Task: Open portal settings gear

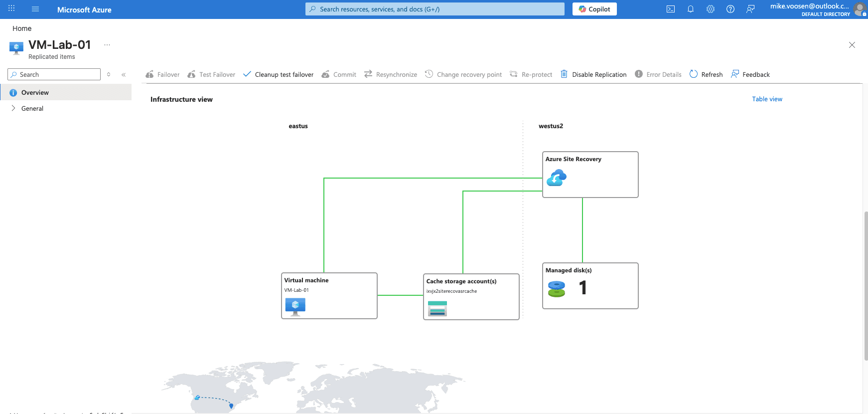Action: [x=711, y=9]
